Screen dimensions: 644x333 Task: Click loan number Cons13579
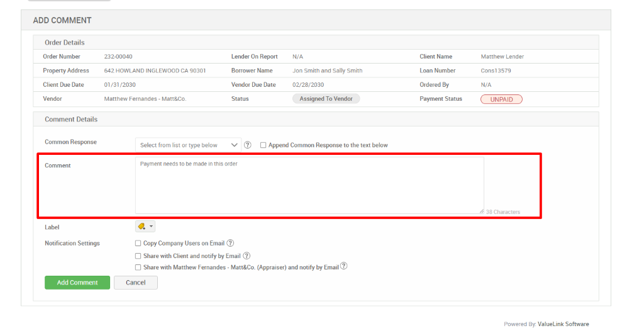click(x=496, y=71)
